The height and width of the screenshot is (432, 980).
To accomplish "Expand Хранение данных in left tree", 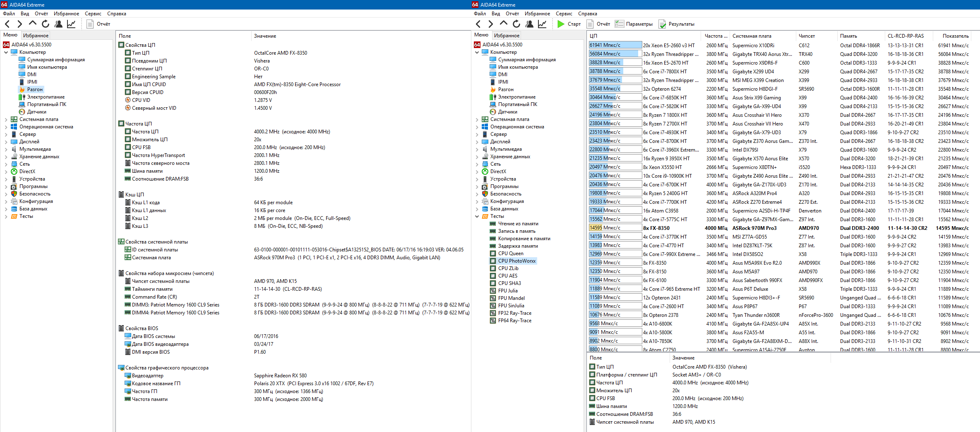I will coord(6,157).
